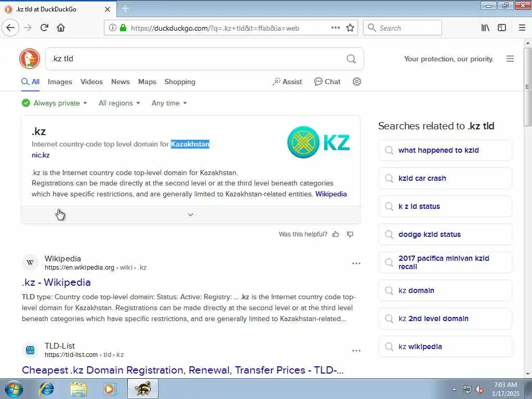Open the Windows Start button
Screen dimensions: 532x399
click(14, 389)
